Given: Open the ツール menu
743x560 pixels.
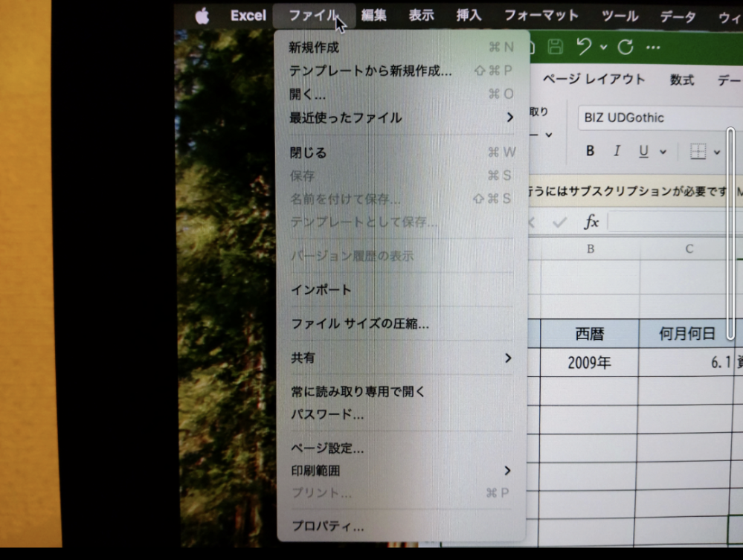Looking at the screenshot, I should 620,16.
